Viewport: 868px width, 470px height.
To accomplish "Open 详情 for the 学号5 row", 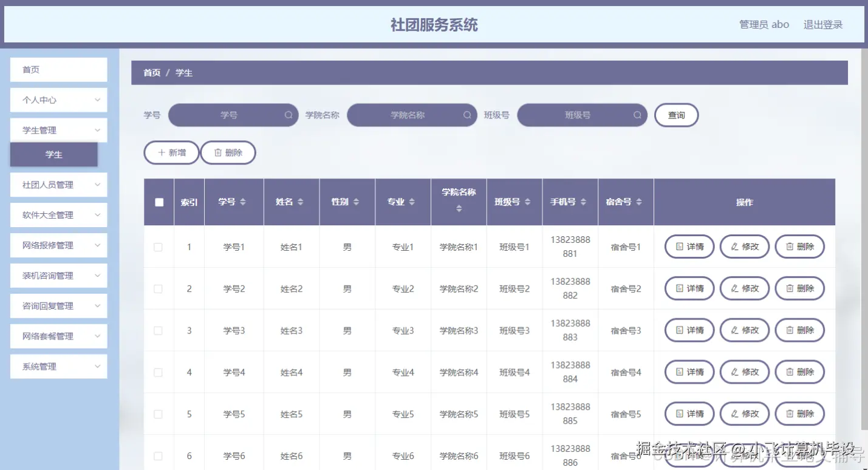I will click(x=689, y=414).
